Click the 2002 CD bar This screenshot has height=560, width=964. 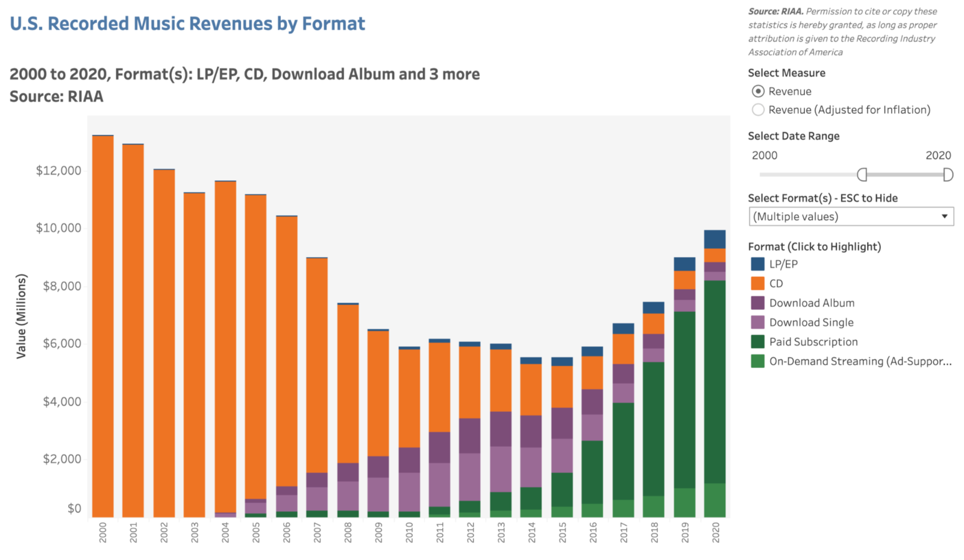coord(164,343)
